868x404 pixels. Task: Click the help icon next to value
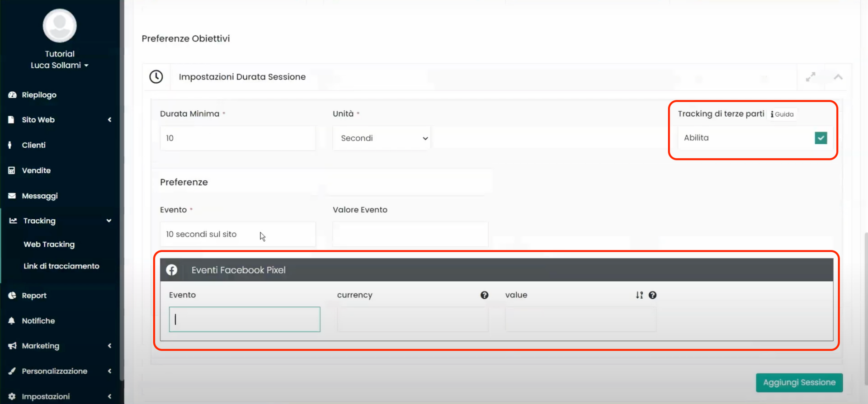tap(652, 295)
